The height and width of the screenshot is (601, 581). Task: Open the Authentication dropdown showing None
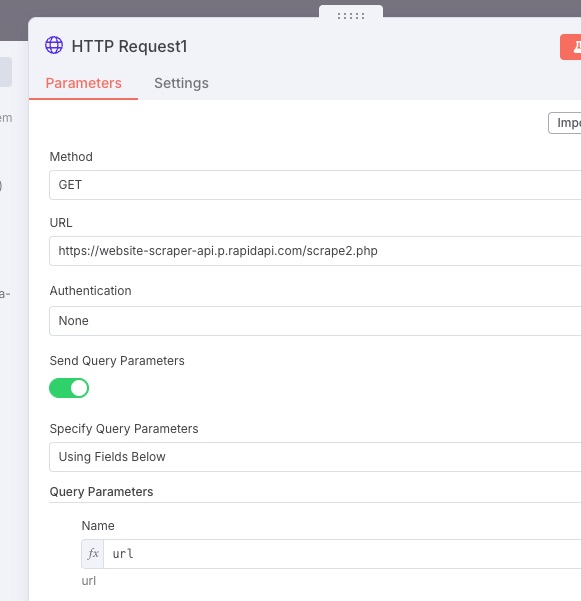tap(315, 320)
